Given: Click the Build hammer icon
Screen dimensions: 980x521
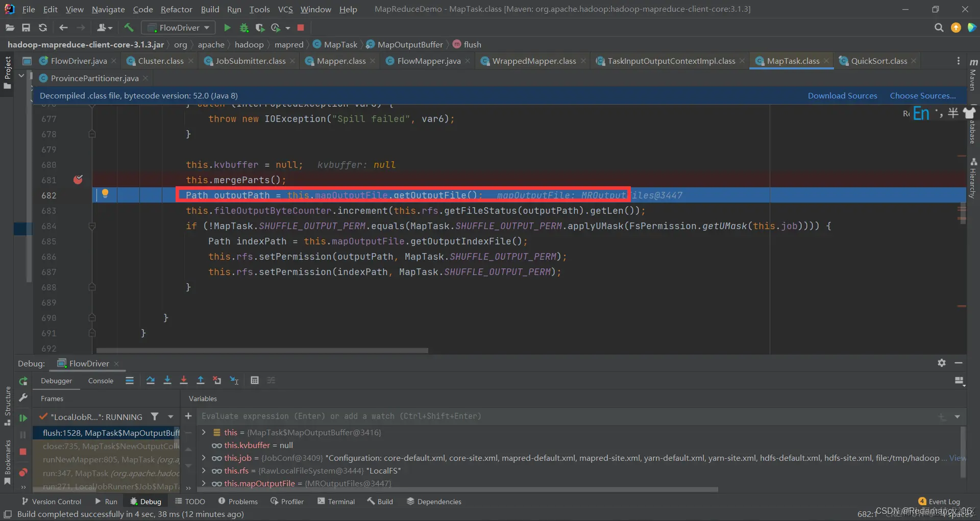Looking at the screenshot, I should [x=129, y=28].
